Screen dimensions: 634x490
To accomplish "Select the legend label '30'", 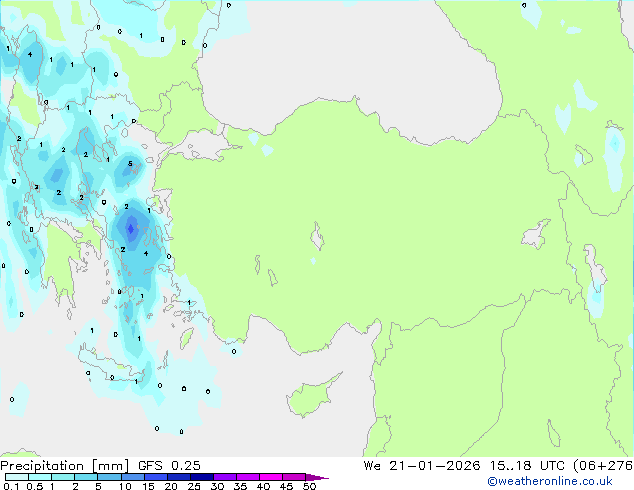I will coord(217,486).
